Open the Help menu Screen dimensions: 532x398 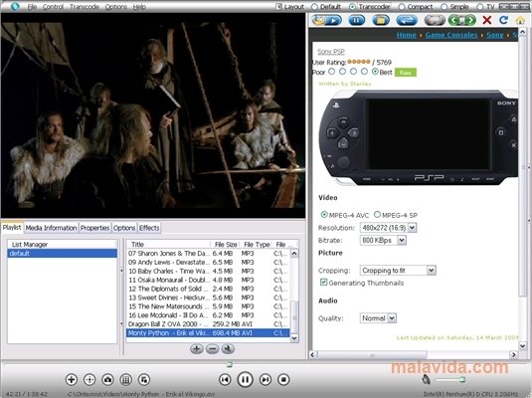coord(139,6)
